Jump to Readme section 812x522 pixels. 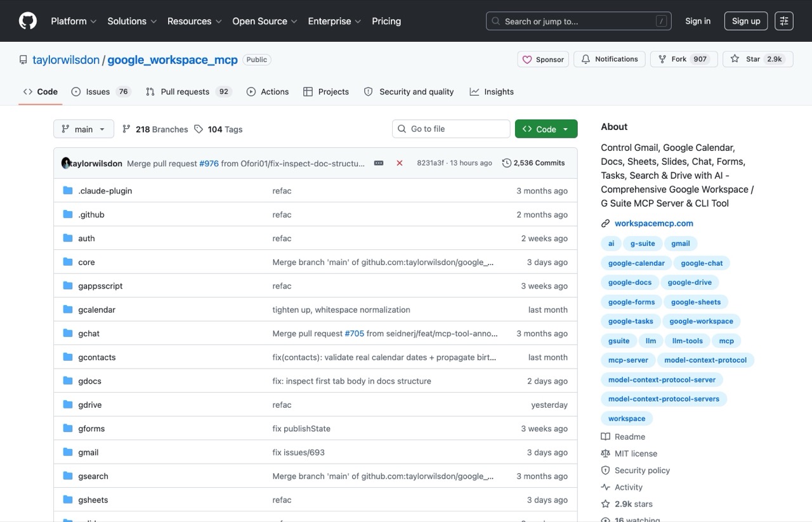click(623, 437)
